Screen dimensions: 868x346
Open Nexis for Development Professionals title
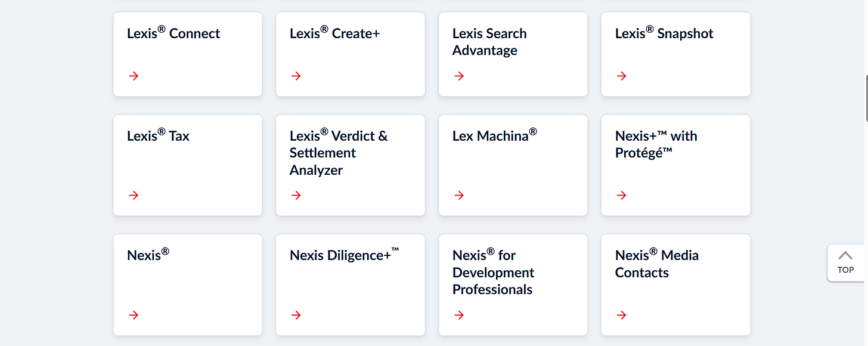[x=493, y=272]
